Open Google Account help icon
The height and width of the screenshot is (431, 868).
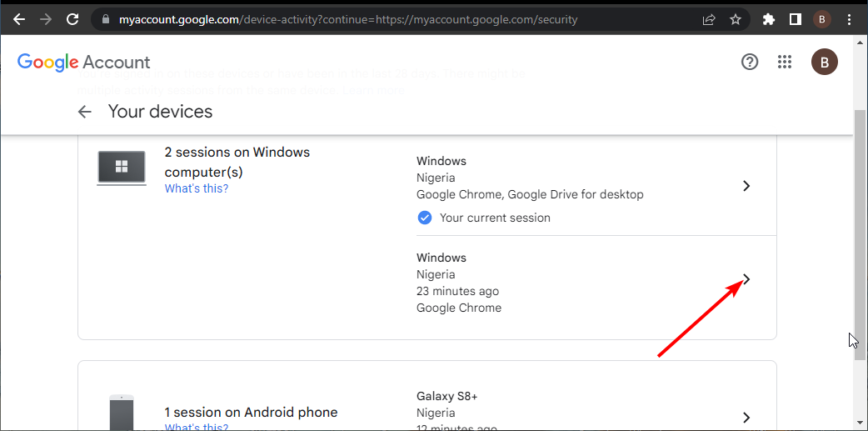[x=750, y=62]
